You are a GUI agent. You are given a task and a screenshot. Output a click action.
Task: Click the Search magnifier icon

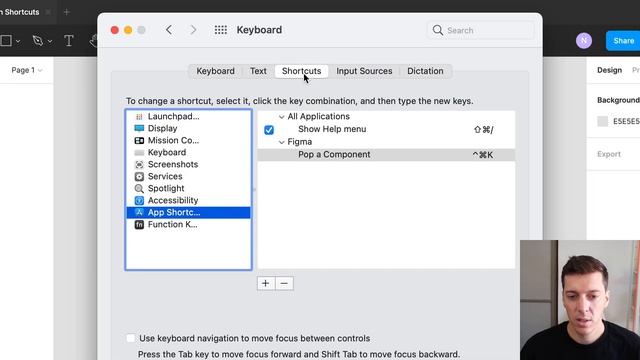[438, 30]
